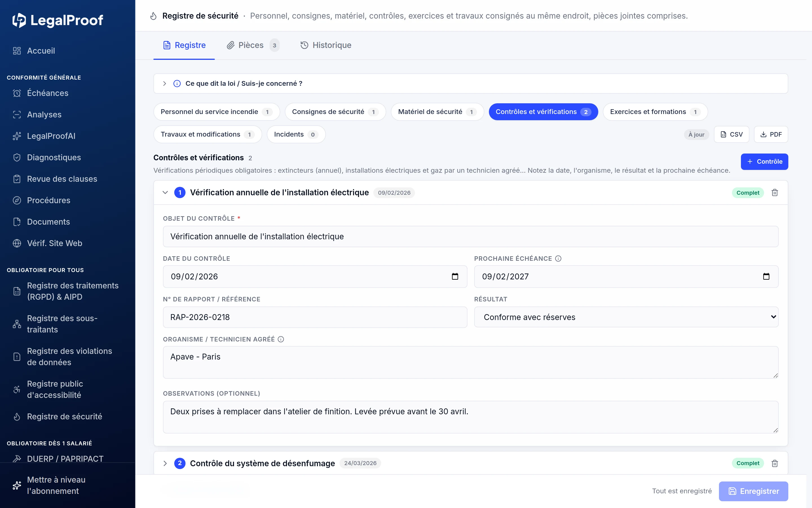Switch to the Registre tab
The image size is (812, 508).
point(184,45)
